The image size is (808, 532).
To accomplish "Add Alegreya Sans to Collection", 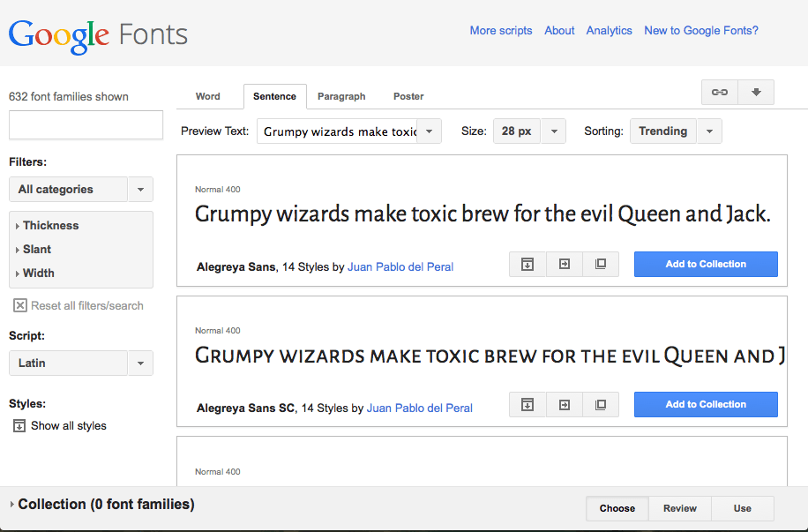I will [706, 264].
